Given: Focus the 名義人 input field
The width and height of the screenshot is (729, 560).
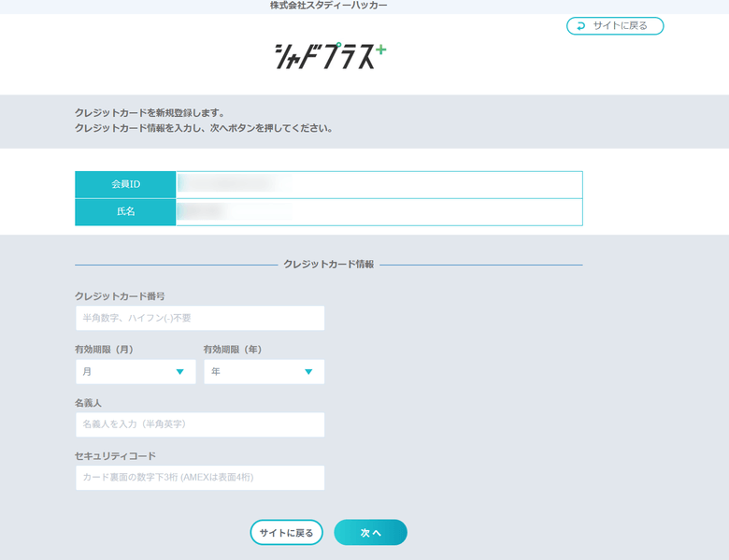Looking at the screenshot, I should pos(200,424).
